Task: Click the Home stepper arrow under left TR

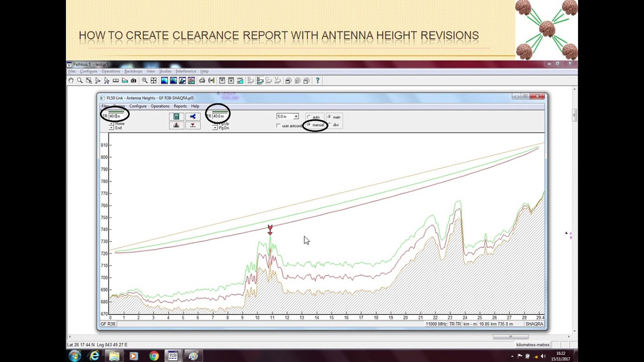Action: point(111,124)
